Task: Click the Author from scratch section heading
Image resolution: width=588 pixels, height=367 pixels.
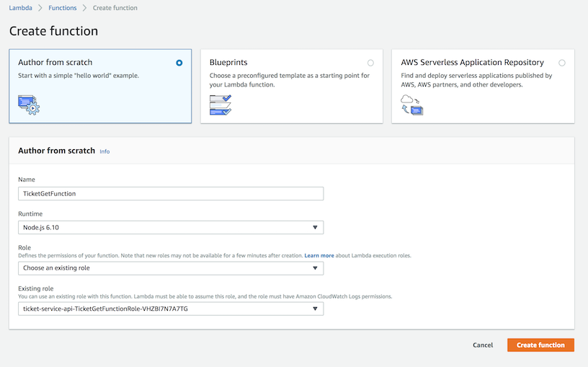Action: 57,151
